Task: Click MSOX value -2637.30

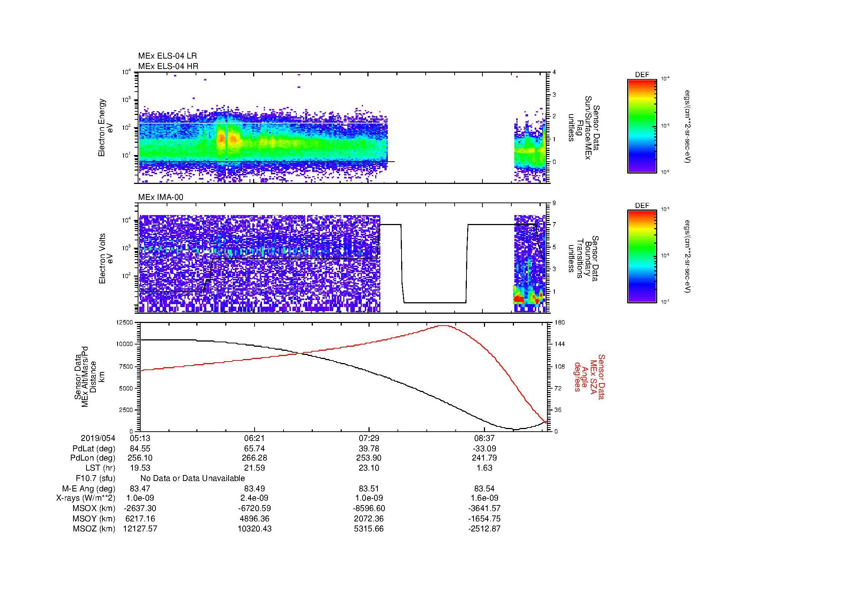Action: tap(140, 508)
